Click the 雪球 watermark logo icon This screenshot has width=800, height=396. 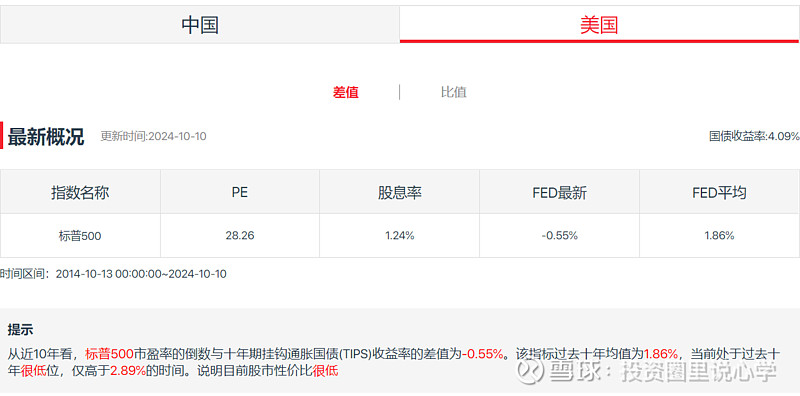530,370
